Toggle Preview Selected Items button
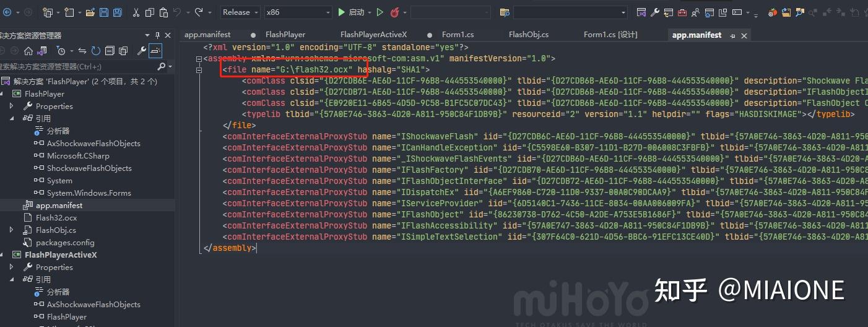Screen dimensions: 868x327 (x=155, y=51)
